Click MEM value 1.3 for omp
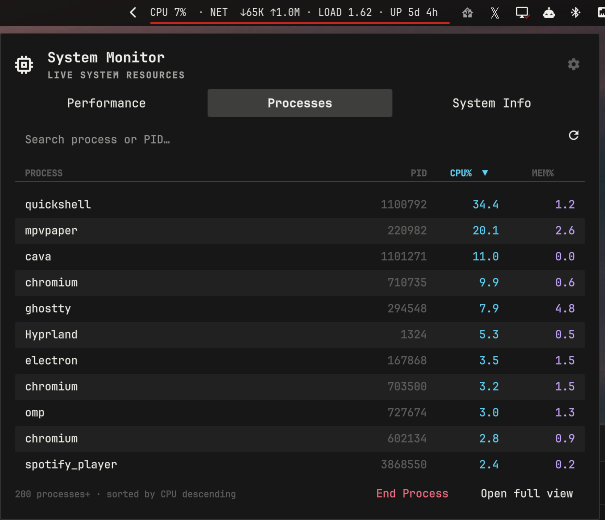Viewport: 605px width, 520px height. 565,413
